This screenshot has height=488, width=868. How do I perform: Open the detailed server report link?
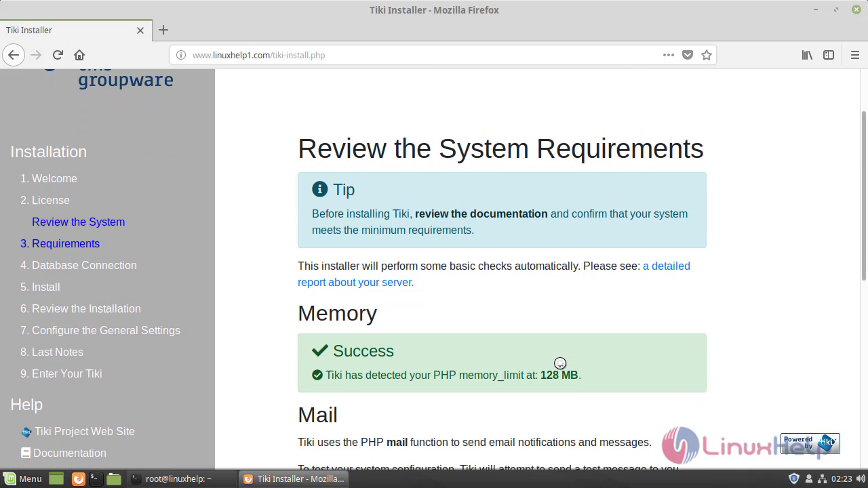pos(494,274)
